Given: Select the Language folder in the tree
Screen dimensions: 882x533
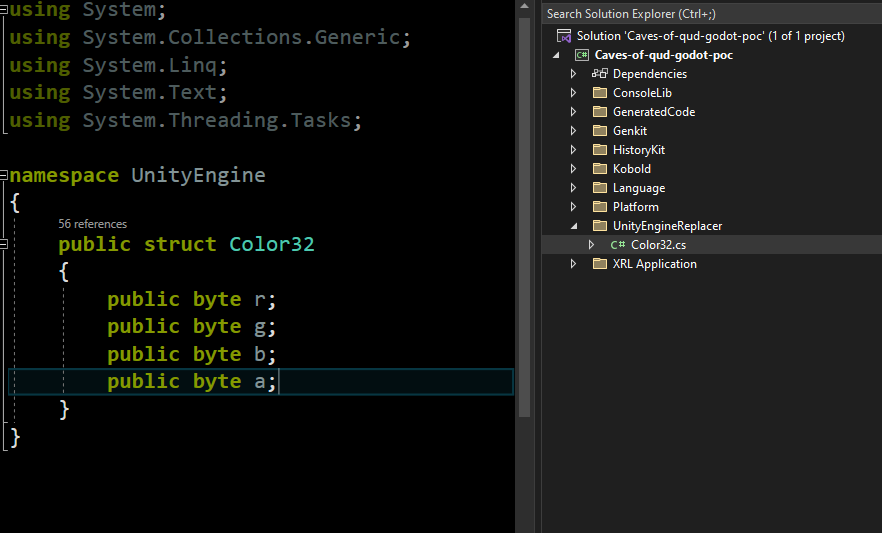Looking at the screenshot, I should pyautogui.click(x=638, y=188).
